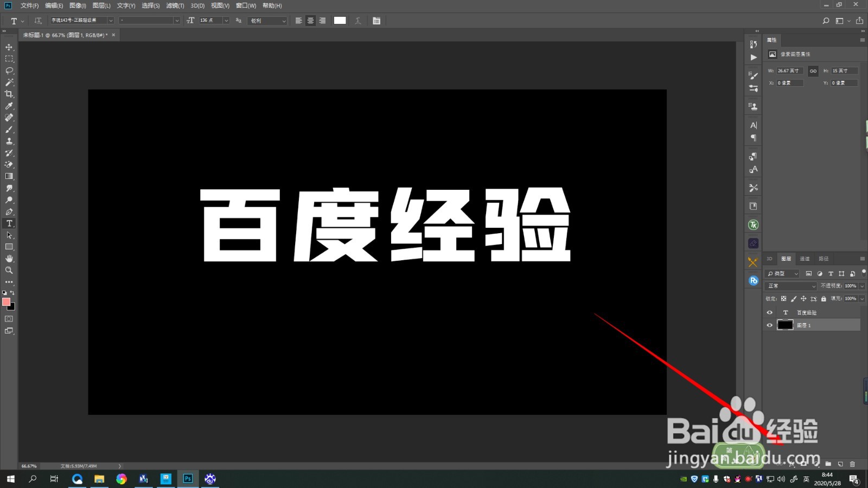Open the character and paragraph panels icon
Screen dimensions: 868x488
pos(376,21)
